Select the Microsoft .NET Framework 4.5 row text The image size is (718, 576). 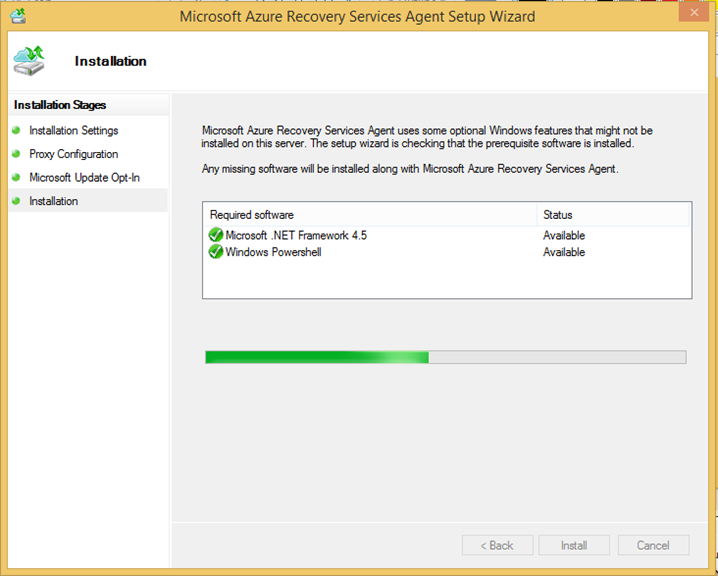click(296, 235)
